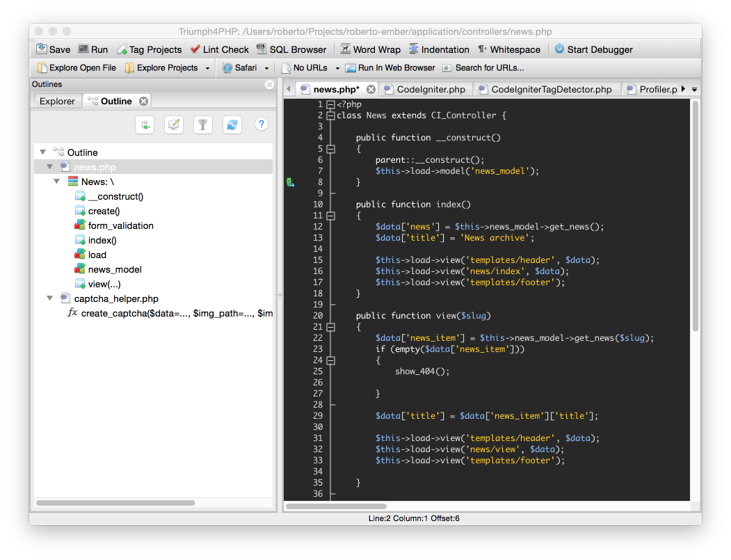Click the marker icon at line 8
Viewport: 731px width, 560px height.
point(290,182)
